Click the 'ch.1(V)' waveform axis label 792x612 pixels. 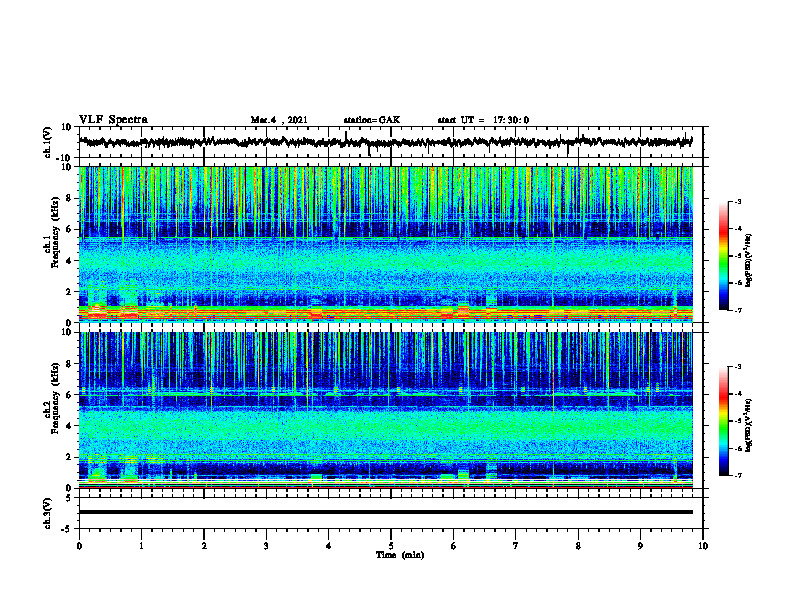[x=48, y=142]
